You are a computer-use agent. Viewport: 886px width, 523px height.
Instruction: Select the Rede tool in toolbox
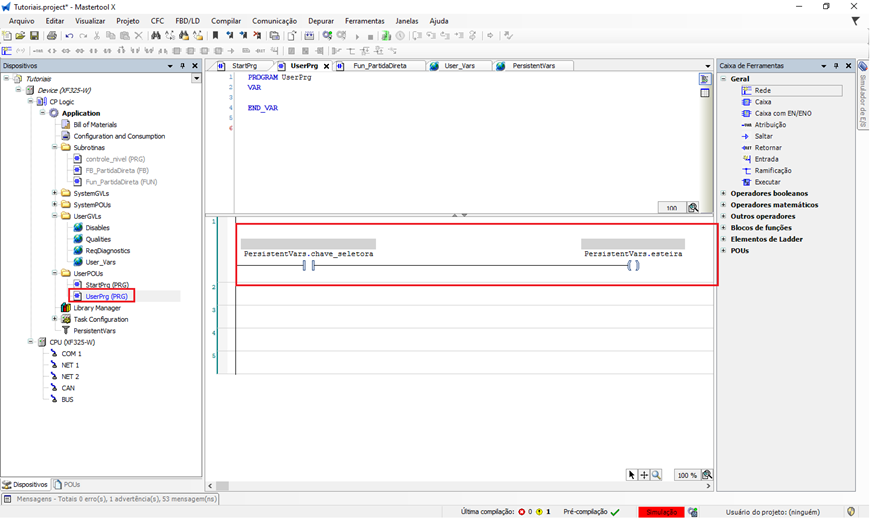[x=762, y=90]
